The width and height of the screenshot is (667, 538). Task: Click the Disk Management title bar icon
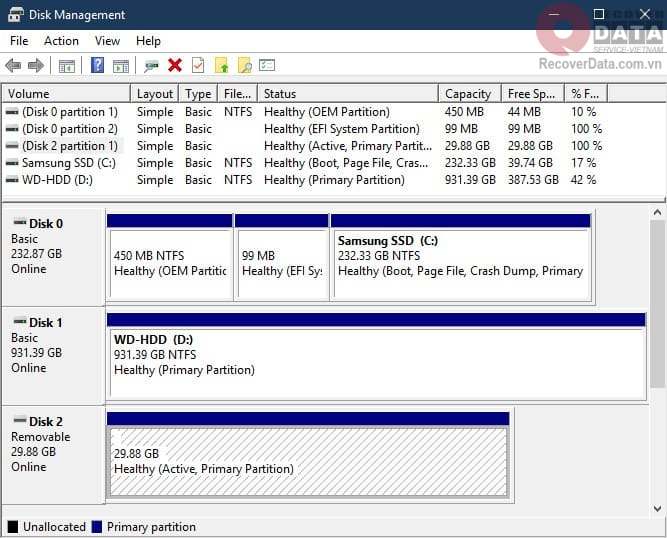pyautogui.click(x=16, y=14)
